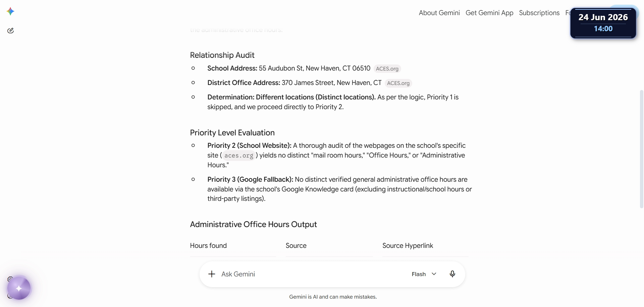
Task: Click Administrative Office Hours Output heading
Action: point(253,224)
